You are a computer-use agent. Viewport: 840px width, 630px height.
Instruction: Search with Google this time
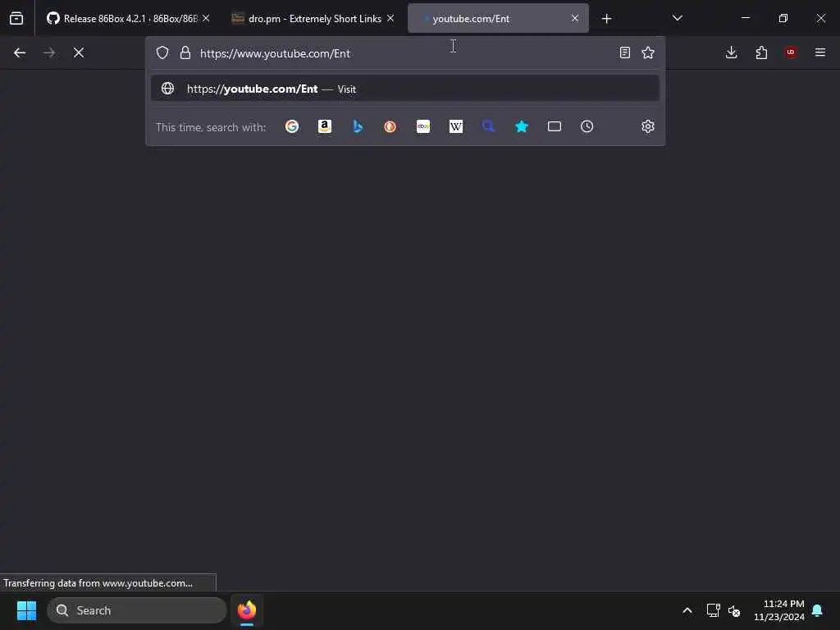click(x=292, y=126)
